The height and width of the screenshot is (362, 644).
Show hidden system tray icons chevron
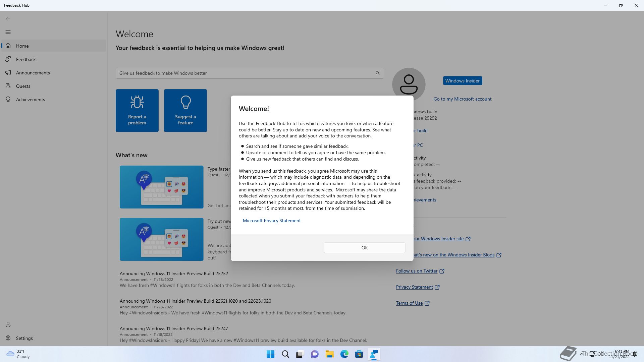[581, 354]
